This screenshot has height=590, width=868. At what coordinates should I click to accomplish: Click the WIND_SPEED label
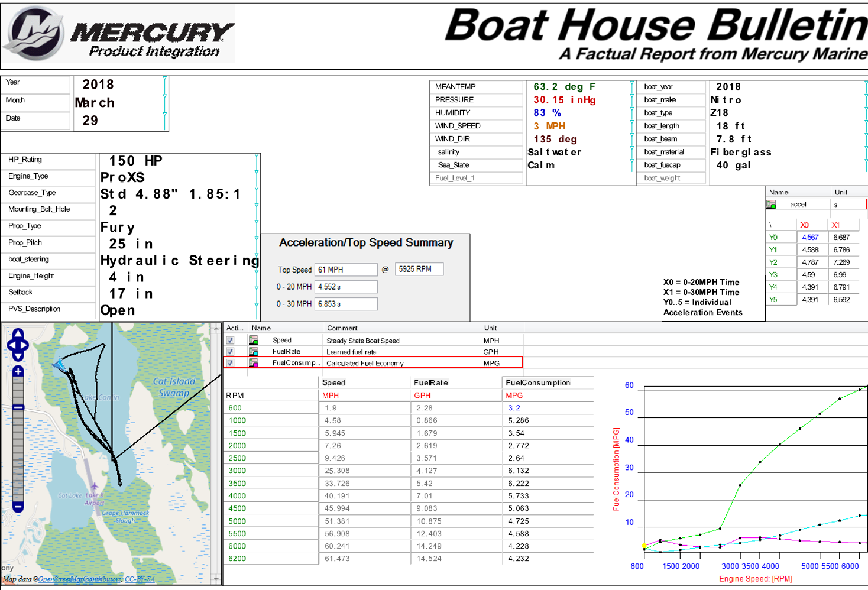(x=458, y=126)
